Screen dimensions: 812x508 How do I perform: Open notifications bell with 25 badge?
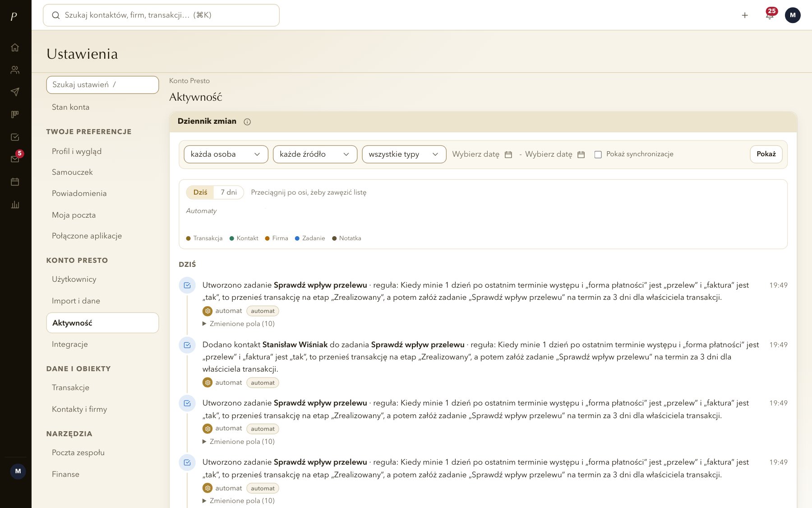click(x=770, y=15)
